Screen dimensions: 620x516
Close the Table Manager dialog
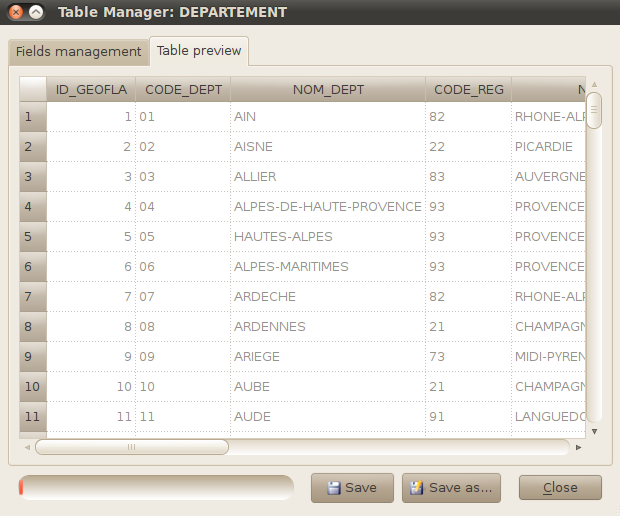[560, 488]
